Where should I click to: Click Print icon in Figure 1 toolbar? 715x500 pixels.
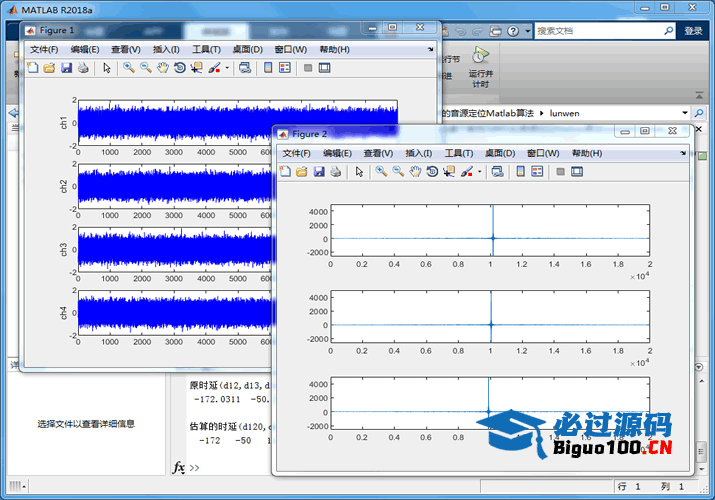[x=83, y=68]
